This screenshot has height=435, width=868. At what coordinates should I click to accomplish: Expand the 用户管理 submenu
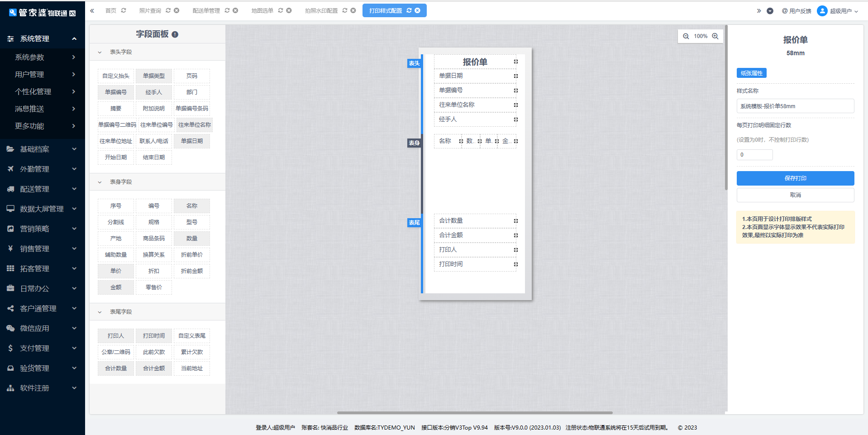click(x=43, y=74)
